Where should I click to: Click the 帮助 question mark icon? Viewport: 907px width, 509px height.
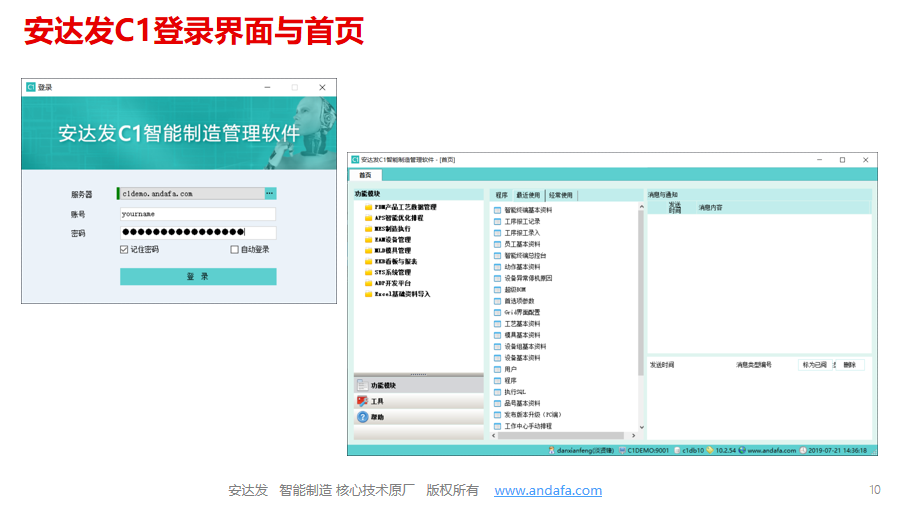pos(362,417)
